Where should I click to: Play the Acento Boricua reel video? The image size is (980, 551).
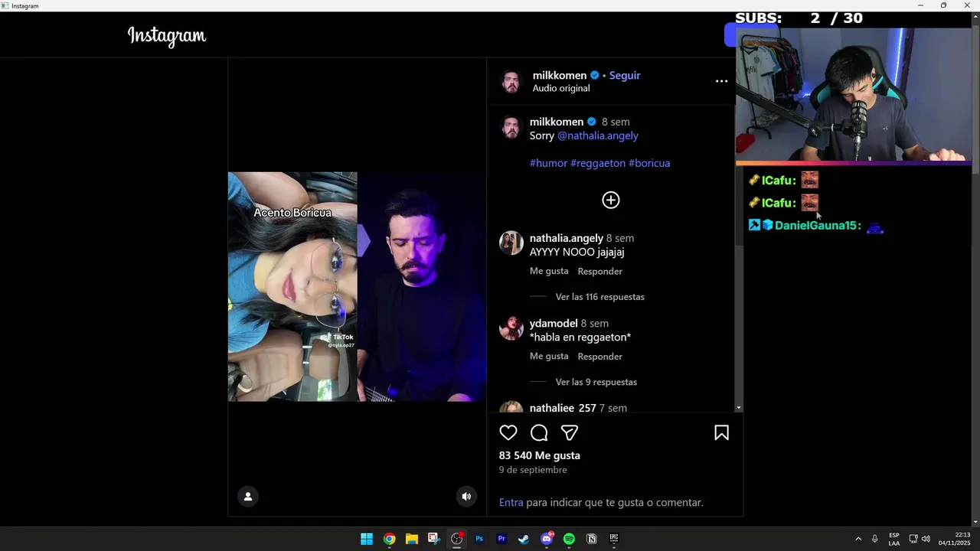[357, 287]
